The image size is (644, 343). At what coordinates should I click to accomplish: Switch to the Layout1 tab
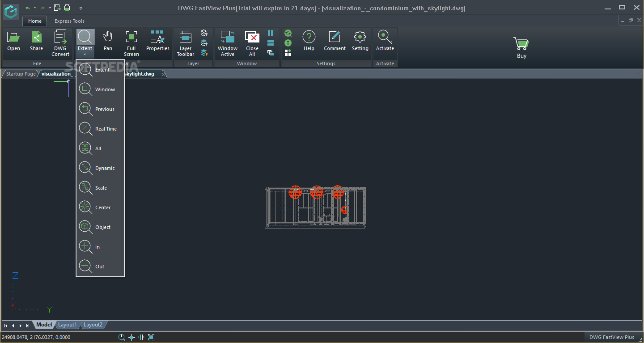[x=68, y=325]
